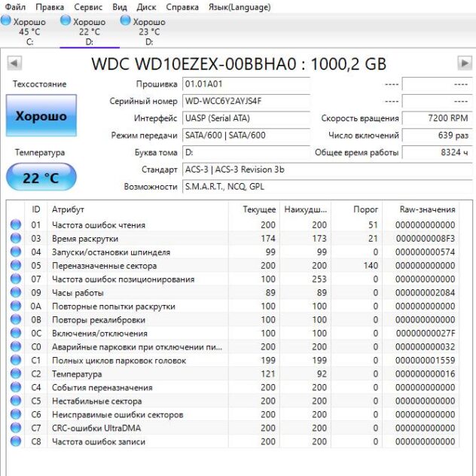Select the Аварийные парковки при отключении text

tap(137, 346)
